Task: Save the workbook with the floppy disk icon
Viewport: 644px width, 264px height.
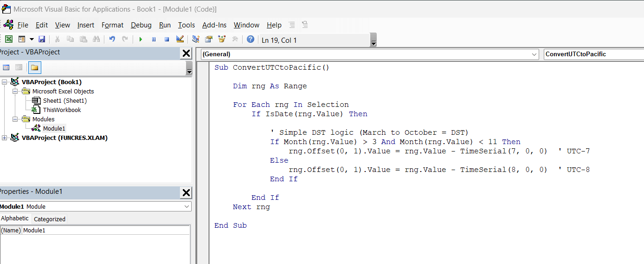Action: point(42,40)
